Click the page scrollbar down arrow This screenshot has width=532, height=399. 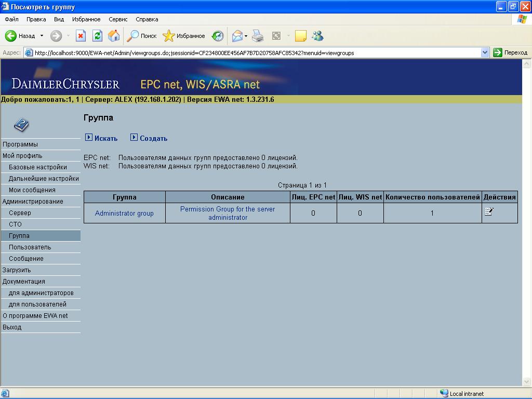(x=527, y=382)
